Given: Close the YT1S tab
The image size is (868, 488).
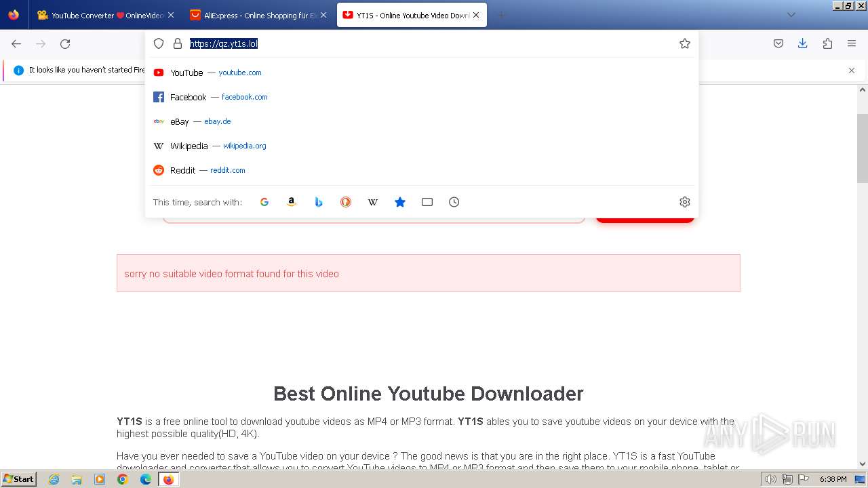Looking at the screenshot, I should (x=476, y=15).
